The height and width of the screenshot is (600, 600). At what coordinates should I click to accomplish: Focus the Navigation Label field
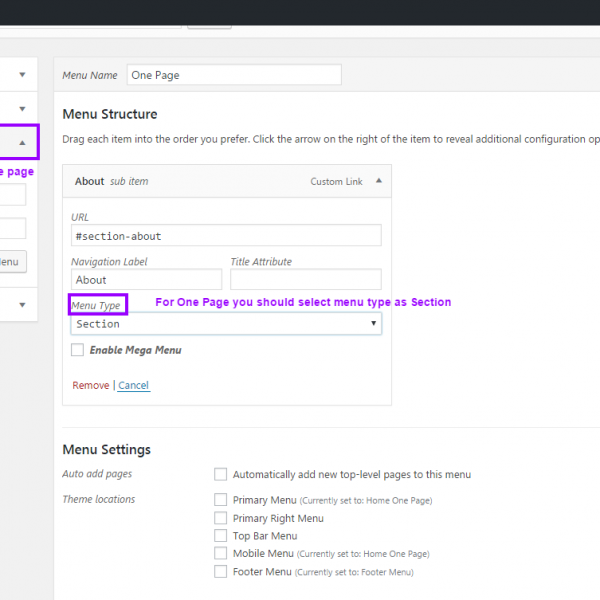(x=146, y=280)
